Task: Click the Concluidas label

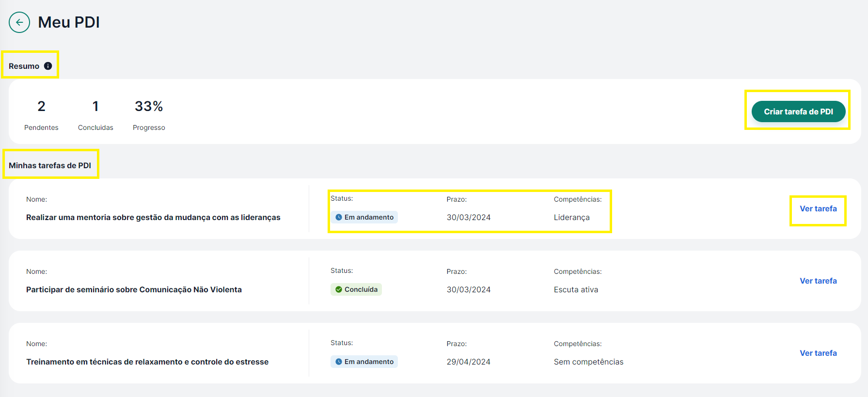Action: pos(95,127)
